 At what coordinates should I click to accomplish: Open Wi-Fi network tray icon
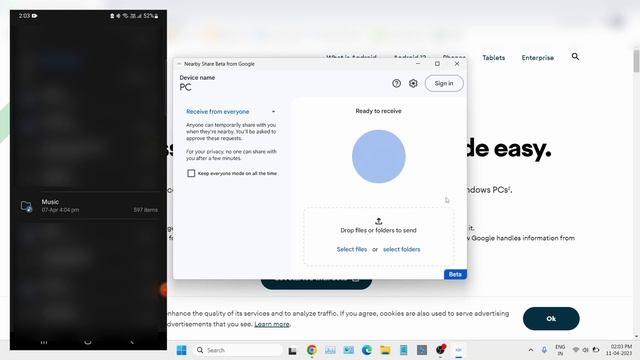[576, 350]
